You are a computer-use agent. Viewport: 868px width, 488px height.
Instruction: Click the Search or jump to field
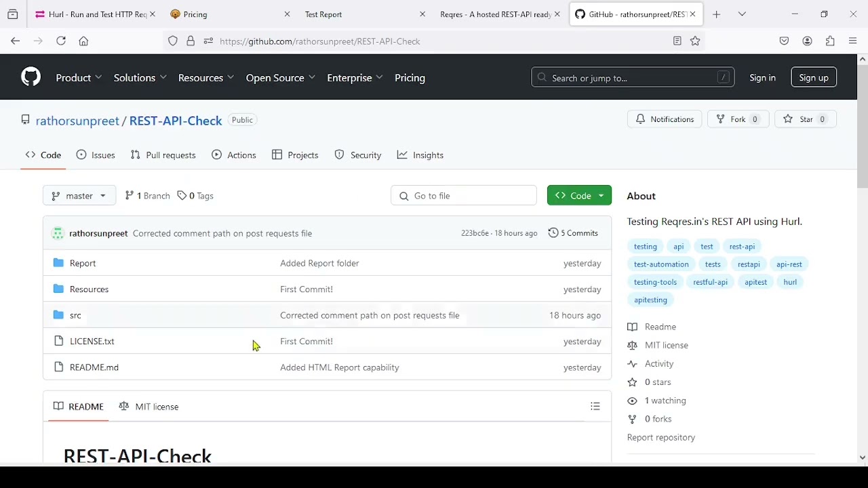pyautogui.click(x=633, y=78)
